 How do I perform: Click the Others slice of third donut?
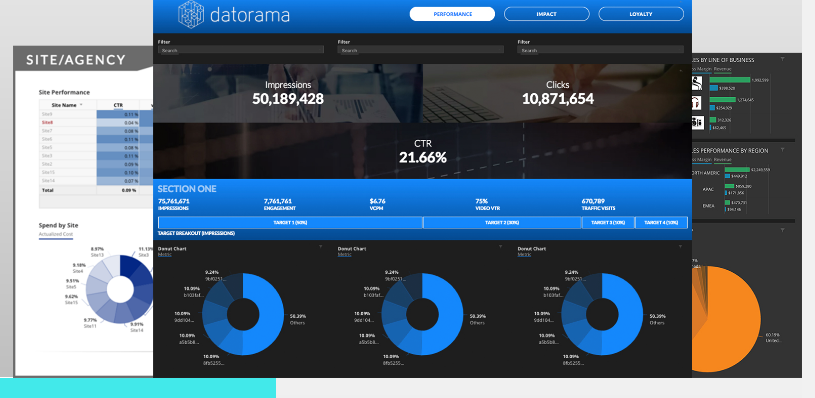pos(630,315)
